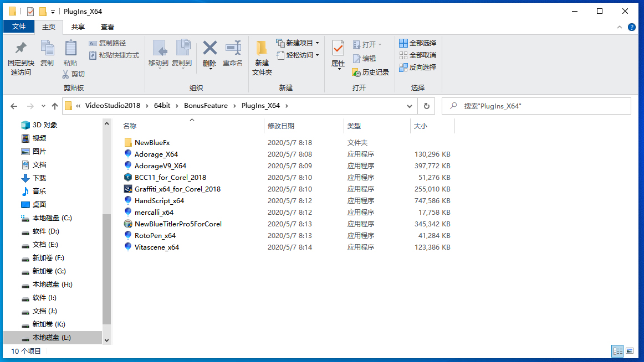This screenshot has height=362, width=644.
Task: Click the 重命名 rename icon
Action: [x=233, y=48]
